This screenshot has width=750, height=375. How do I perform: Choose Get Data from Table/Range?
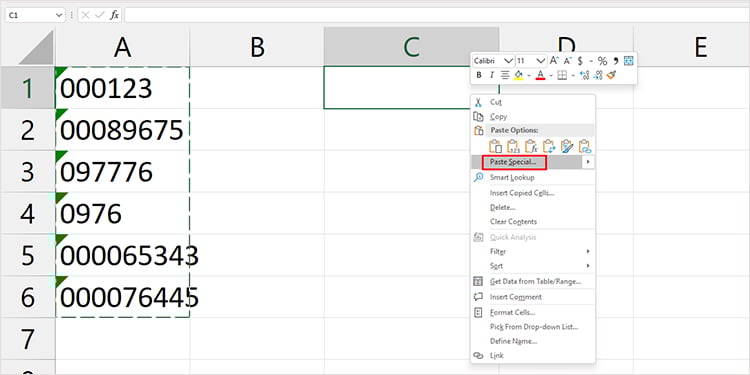pos(533,282)
